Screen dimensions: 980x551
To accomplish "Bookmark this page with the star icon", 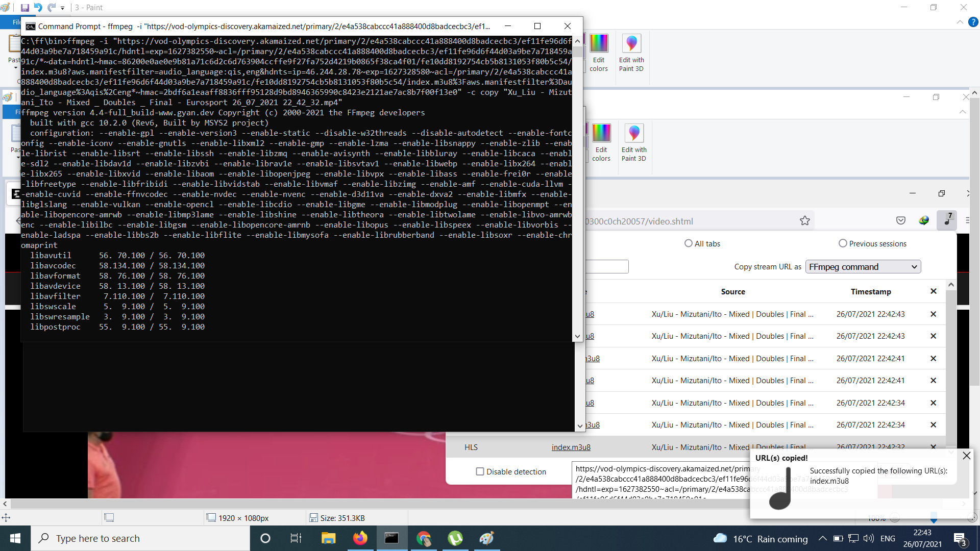I will point(805,221).
